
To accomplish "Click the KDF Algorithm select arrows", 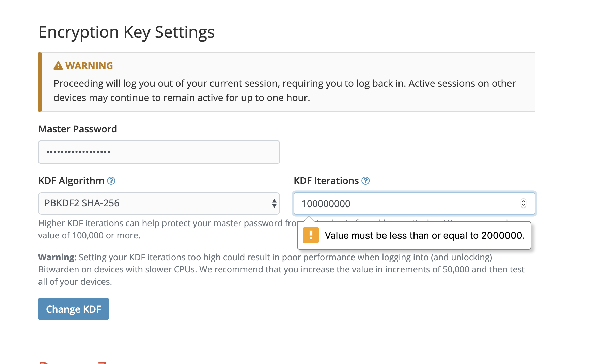I will pos(274,203).
